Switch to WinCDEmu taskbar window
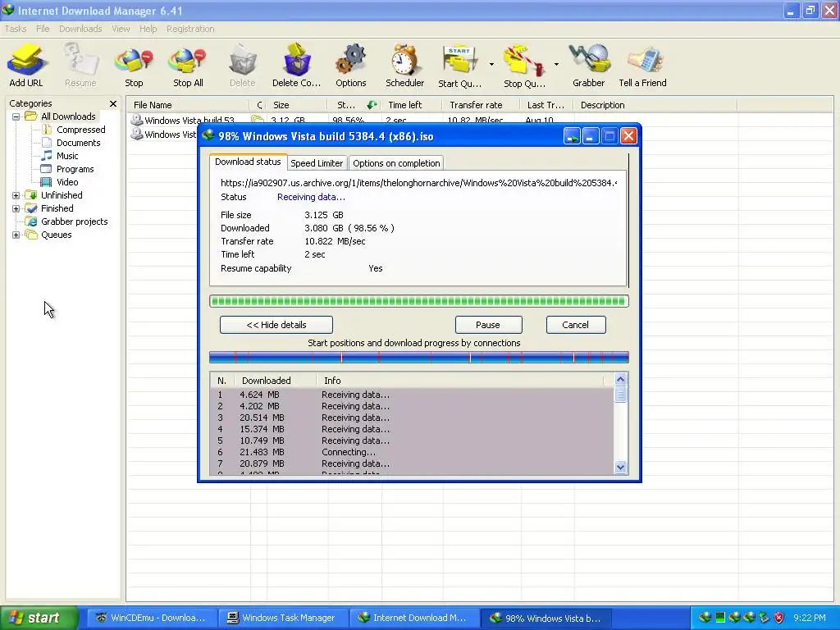The width and height of the screenshot is (840, 630). 151,618
